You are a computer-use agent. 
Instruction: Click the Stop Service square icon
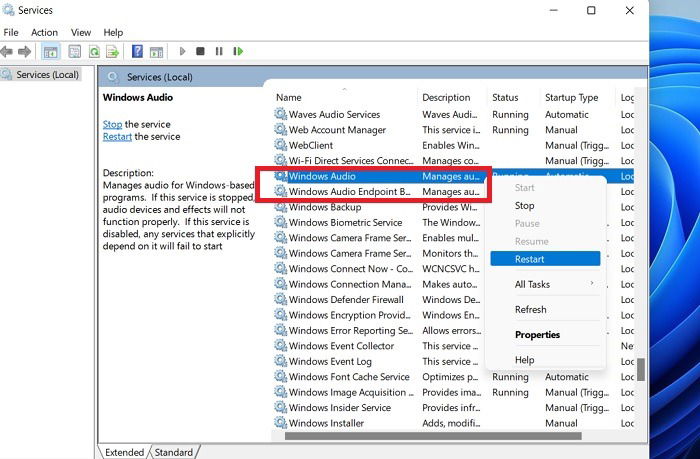pos(200,51)
